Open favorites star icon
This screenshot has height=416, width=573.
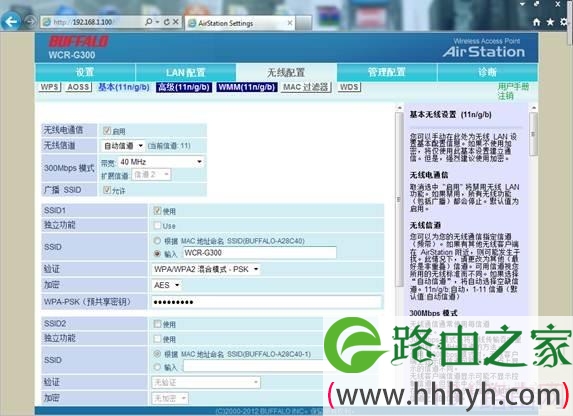coord(550,22)
